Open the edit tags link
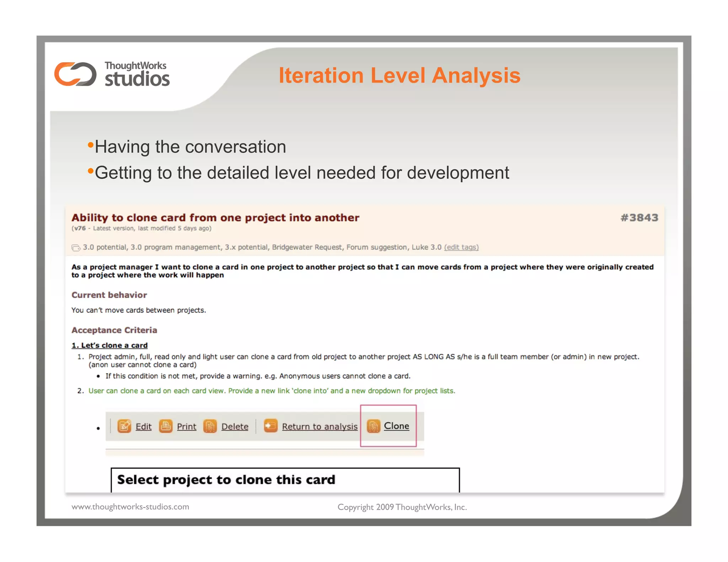The height and width of the screenshot is (562, 728). coord(461,247)
